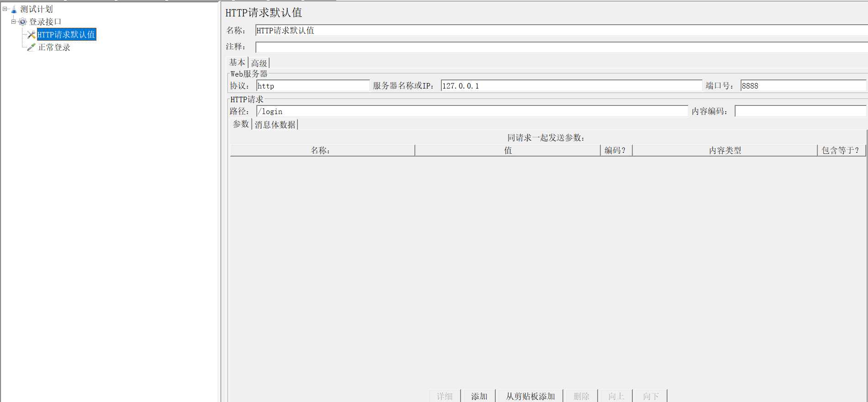Click the 值 column header
The height and width of the screenshot is (402, 868).
click(x=508, y=151)
